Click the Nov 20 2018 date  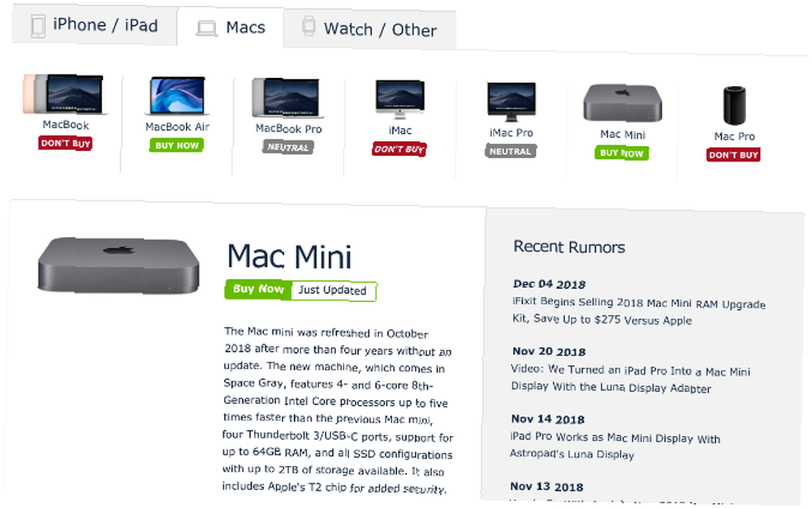pyautogui.click(x=549, y=351)
